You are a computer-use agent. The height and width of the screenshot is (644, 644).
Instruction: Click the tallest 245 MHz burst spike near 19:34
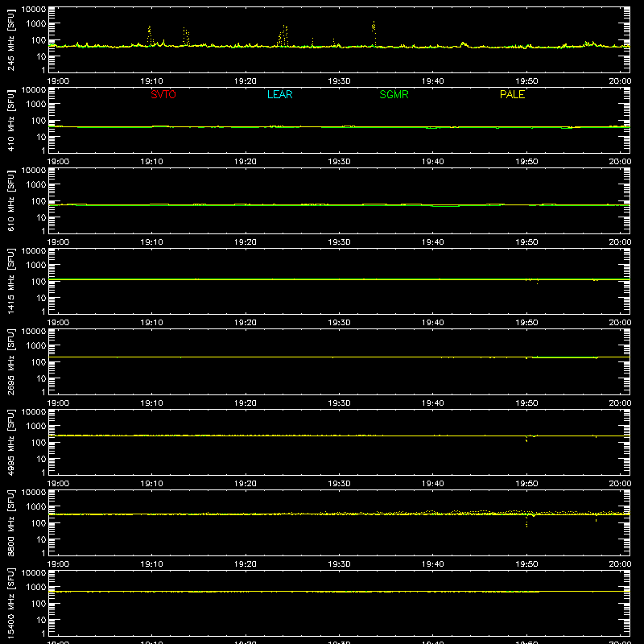click(374, 33)
